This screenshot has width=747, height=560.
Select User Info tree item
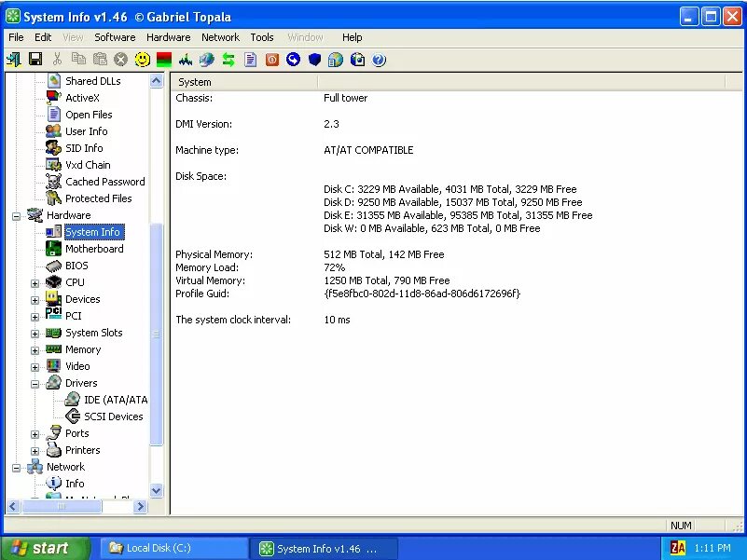click(86, 131)
